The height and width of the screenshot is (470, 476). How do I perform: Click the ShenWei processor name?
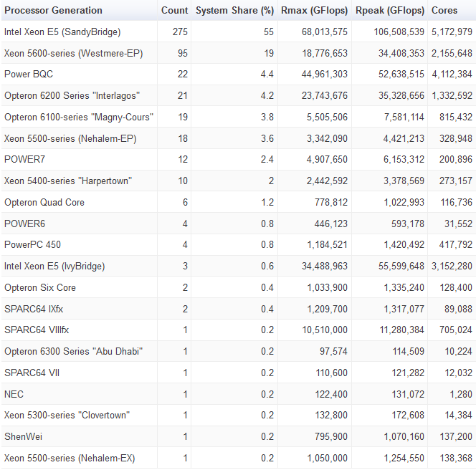pyautogui.click(x=24, y=436)
